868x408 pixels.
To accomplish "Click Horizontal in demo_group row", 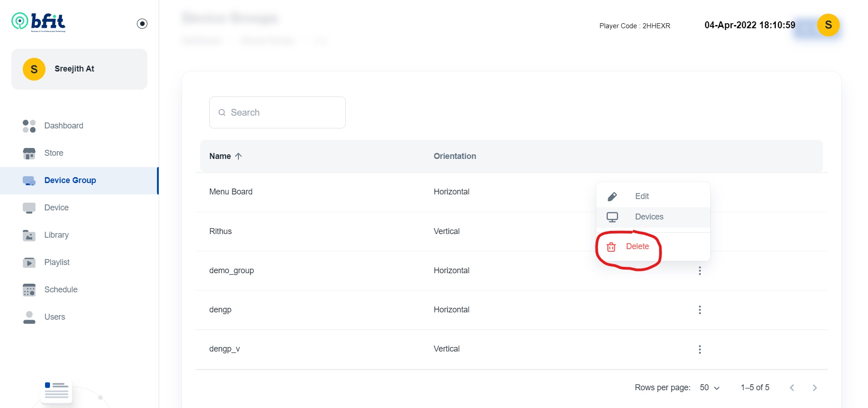I will click(x=451, y=270).
